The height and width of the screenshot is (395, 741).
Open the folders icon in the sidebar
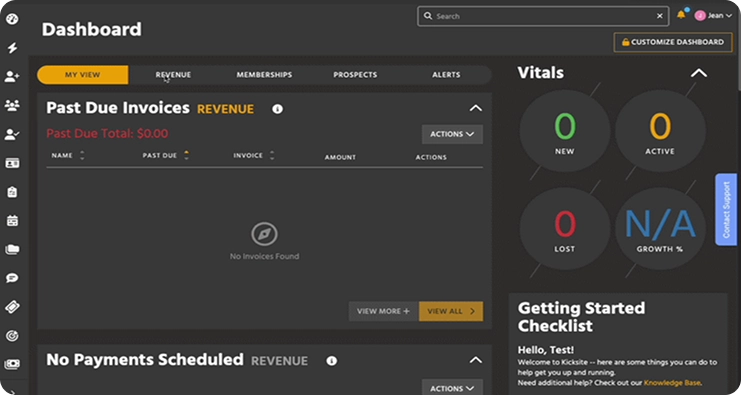tap(12, 249)
